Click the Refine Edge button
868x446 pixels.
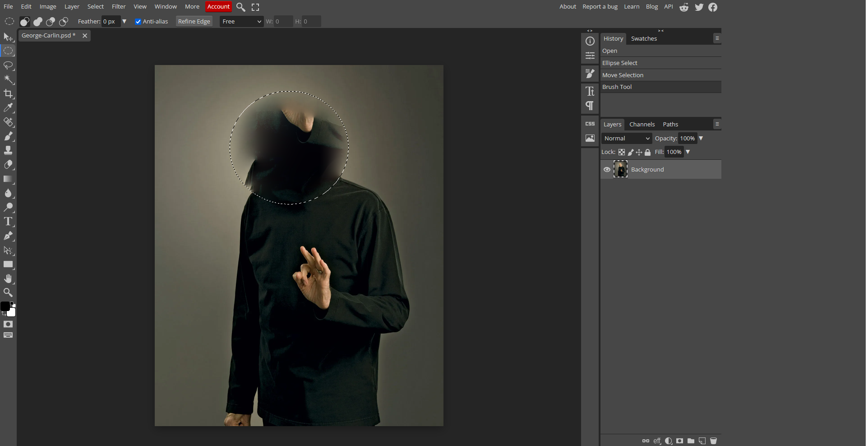coord(194,21)
